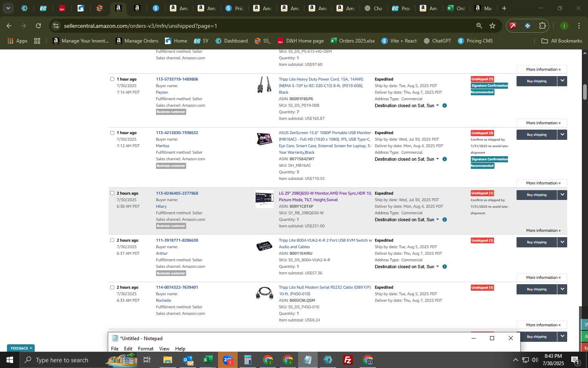Click the FEEDBACK button
Viewport: 588px width, 368px height.
pos(21,348)
